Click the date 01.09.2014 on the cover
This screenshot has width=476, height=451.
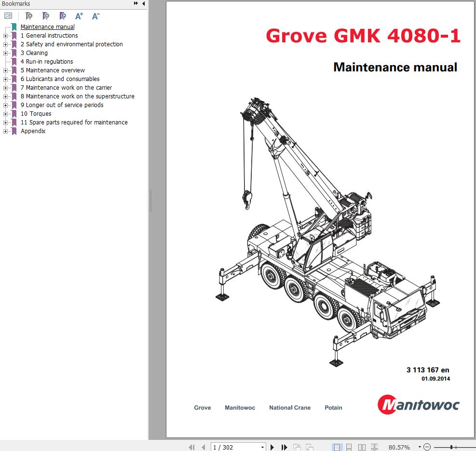point(435,379)
